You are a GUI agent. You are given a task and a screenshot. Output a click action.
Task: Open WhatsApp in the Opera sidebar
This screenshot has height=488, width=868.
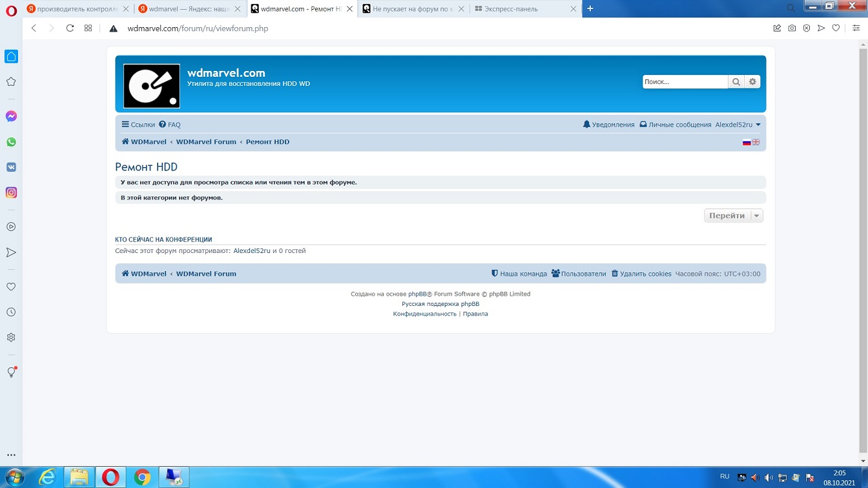(x=11, y=142)
